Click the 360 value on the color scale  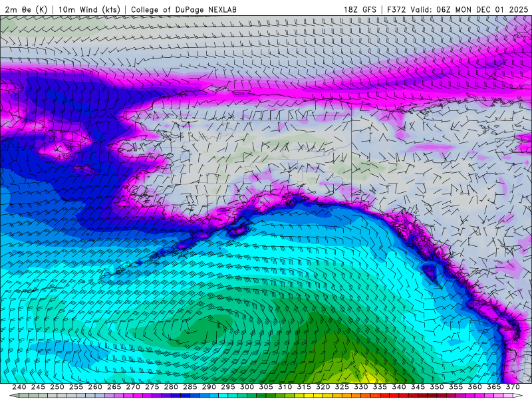(x=475, y=387)
